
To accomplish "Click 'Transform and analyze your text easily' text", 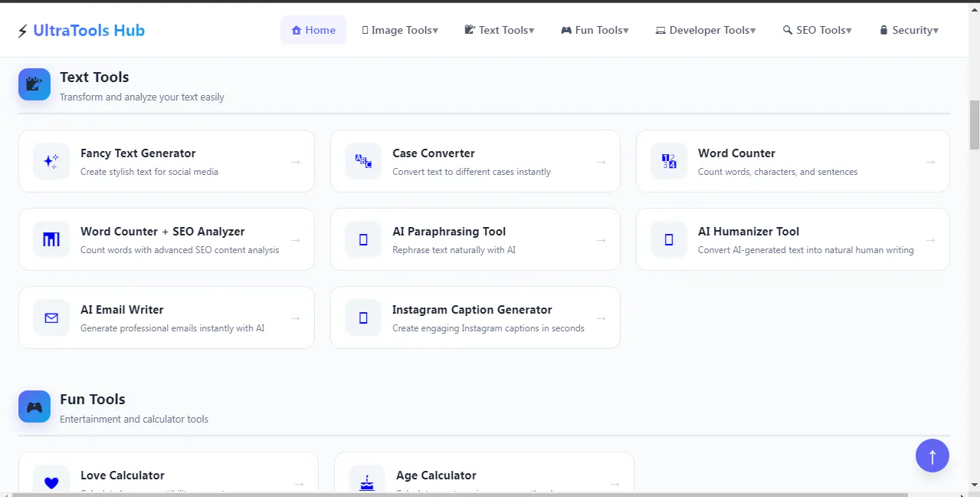I will point(142,97).
